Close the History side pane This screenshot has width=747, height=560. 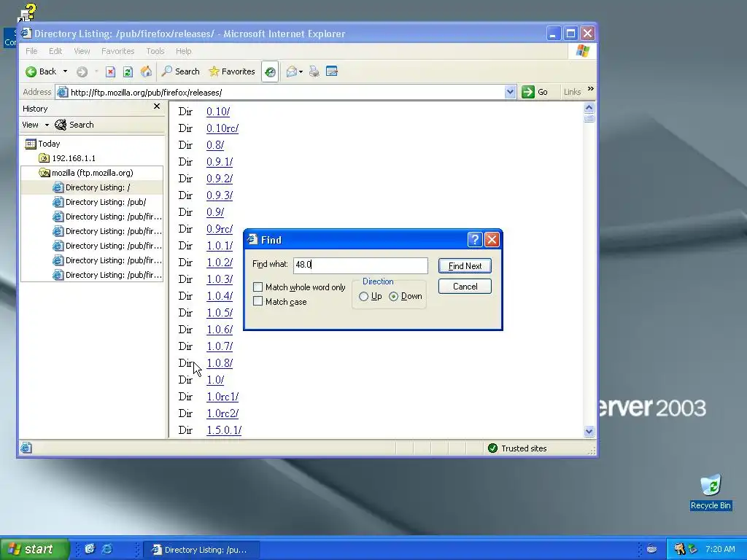[157, 106]
